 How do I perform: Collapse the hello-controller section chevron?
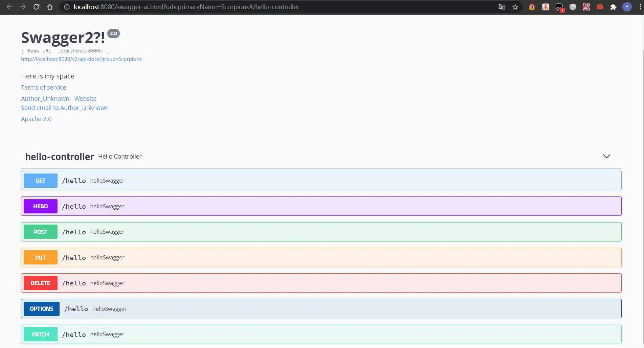(x=606, y=156)
